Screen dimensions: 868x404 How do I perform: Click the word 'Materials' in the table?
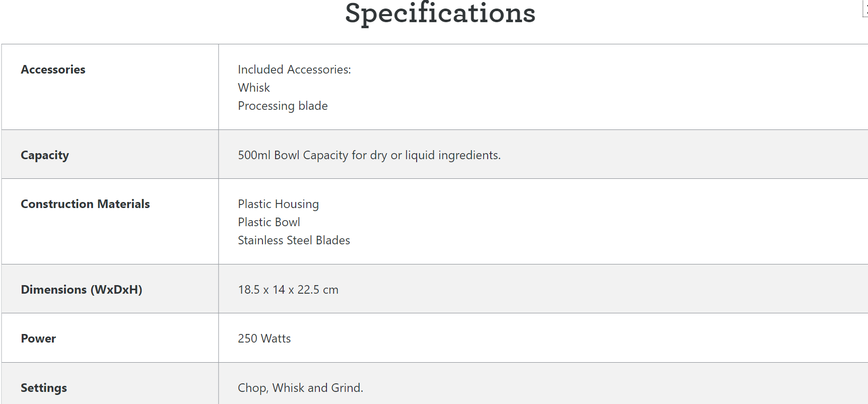[x=123, y=204]
